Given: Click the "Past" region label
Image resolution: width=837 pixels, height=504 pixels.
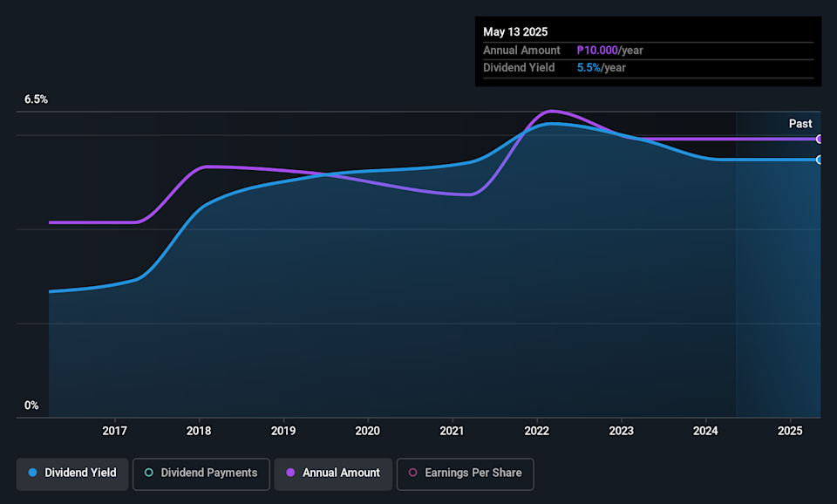Looking at the screenshot, I should pyautogui.click(x=800, y=124).
